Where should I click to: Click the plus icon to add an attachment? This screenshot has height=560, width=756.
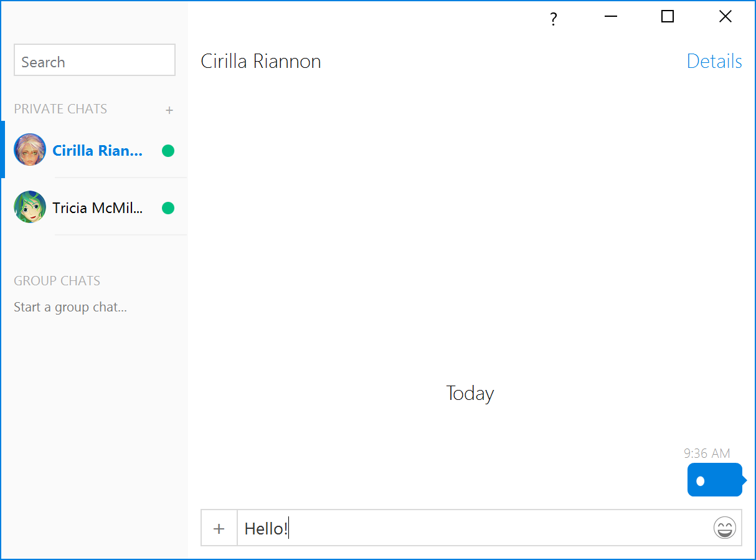(219, 528)
